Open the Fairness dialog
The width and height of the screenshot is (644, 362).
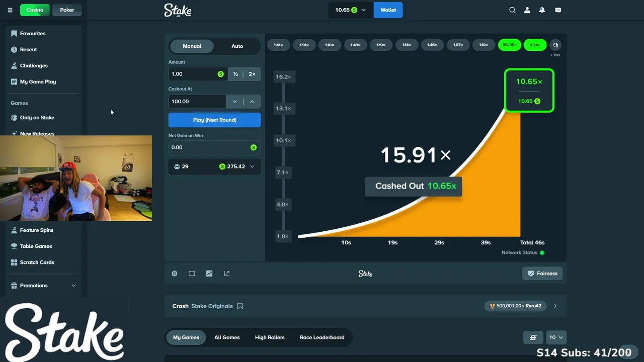pyautogui.click(x=542, y=274)
